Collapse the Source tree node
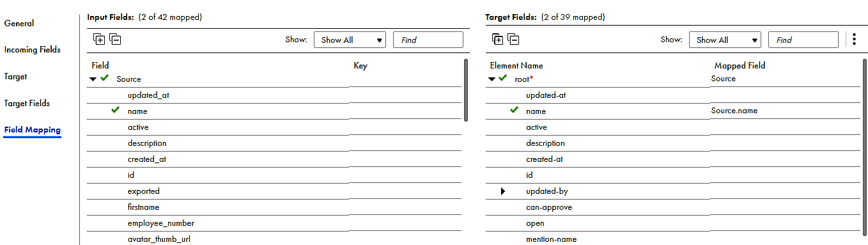This screenshot has height=245, width=868. click(93, 79)
